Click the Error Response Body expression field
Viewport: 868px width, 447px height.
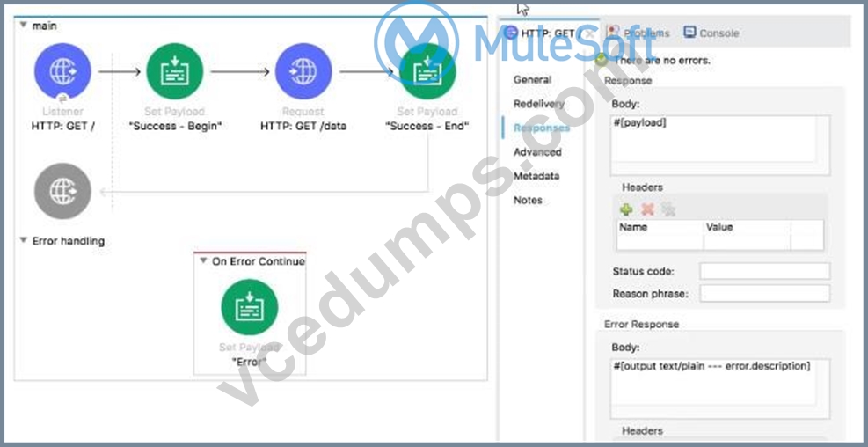[x=719, y=389]
